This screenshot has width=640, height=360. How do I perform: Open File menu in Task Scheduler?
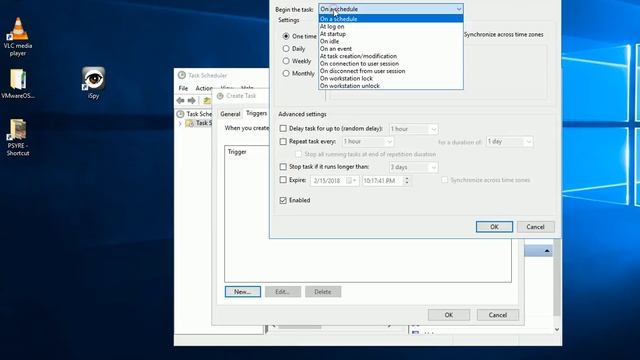point(183,88)
